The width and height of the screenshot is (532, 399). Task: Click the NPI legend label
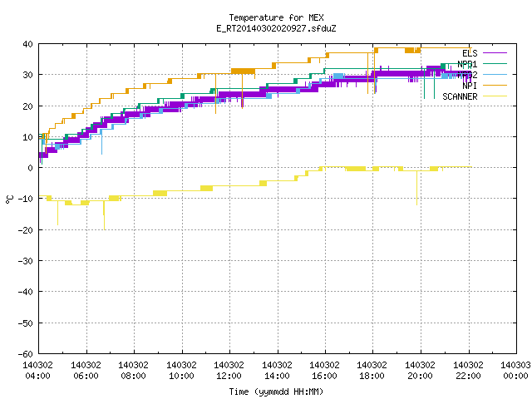tap(470, 86)
